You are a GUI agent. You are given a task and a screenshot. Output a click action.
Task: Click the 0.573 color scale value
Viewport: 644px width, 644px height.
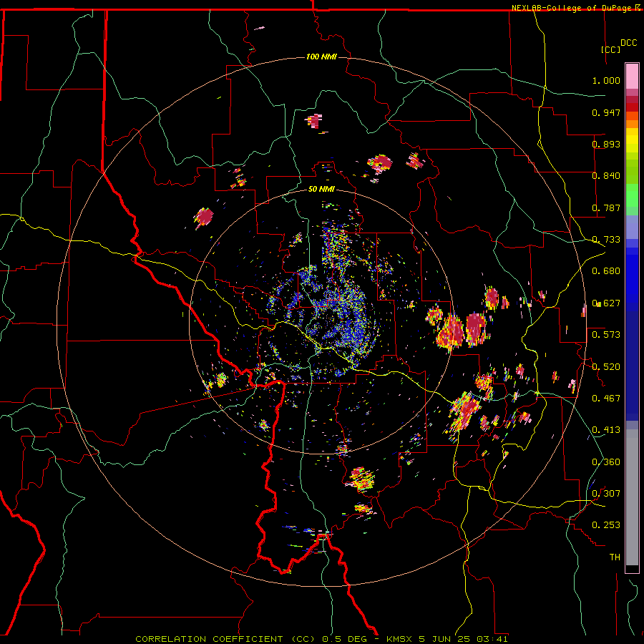point(606,335)
